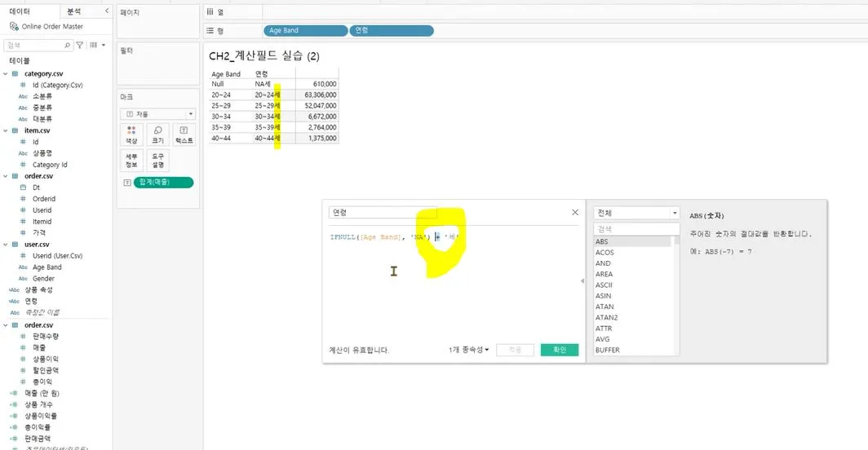Open the 텍스트 (text) marks card

click(x=184, y=135)
